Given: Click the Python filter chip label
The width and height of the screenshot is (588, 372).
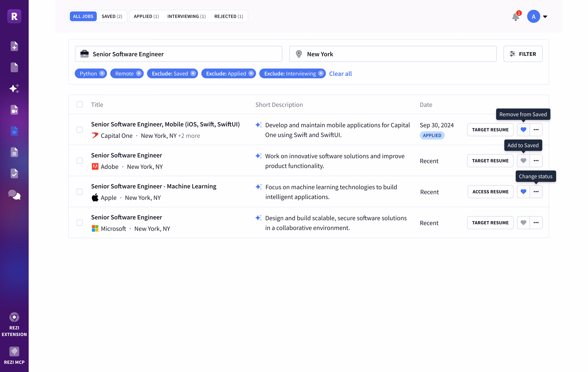Looking at the screenshot, I should click(x=88, y=73).
